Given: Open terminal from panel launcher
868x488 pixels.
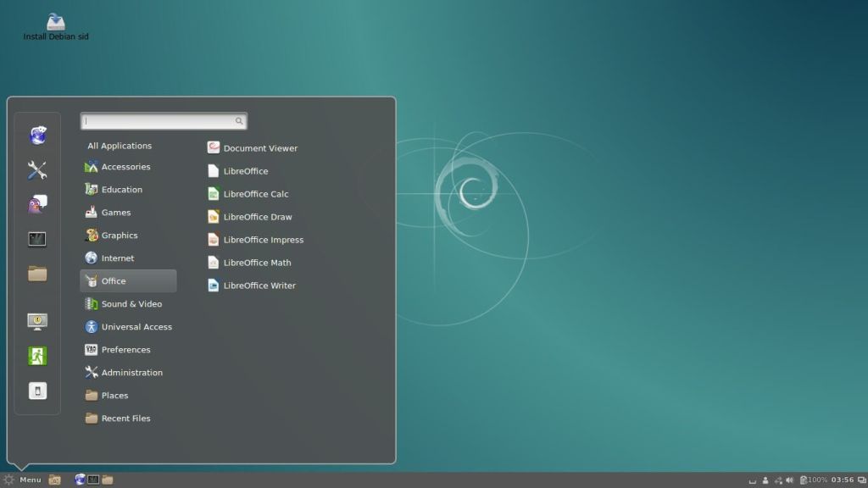Looking at the screenshot, I should tap(93, 480).
